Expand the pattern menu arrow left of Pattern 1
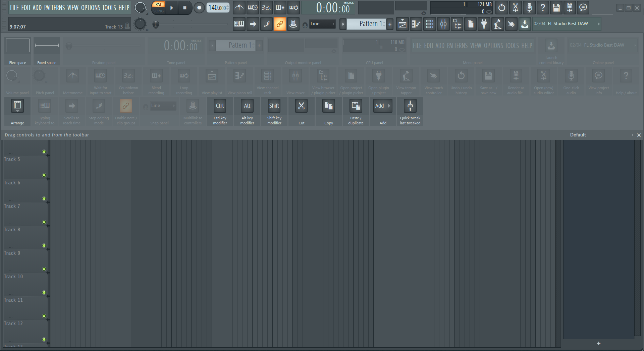Image resolution: width=644 pixels, height=351 pixels. pos(343,24)
